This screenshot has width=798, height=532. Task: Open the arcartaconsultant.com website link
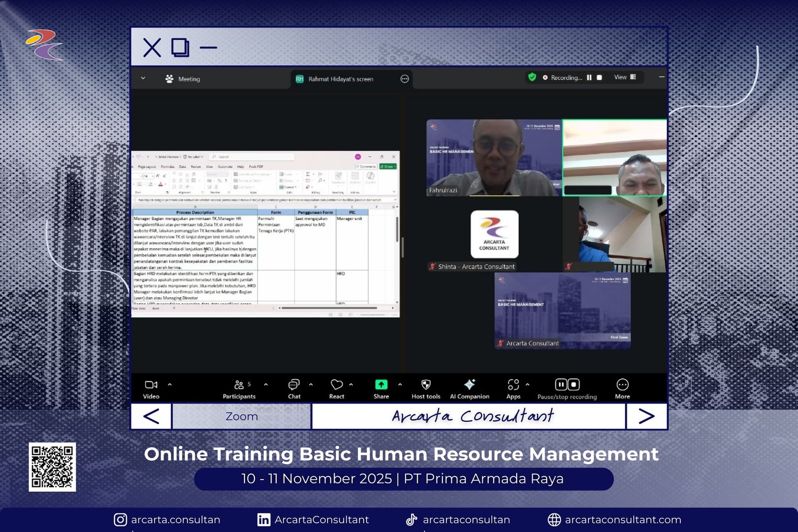[x=622, y=520]
